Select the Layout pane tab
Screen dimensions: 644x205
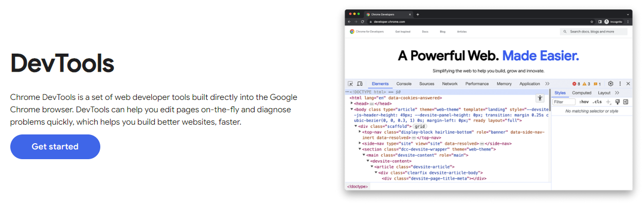pyautogui.click(x=604, y=93)
